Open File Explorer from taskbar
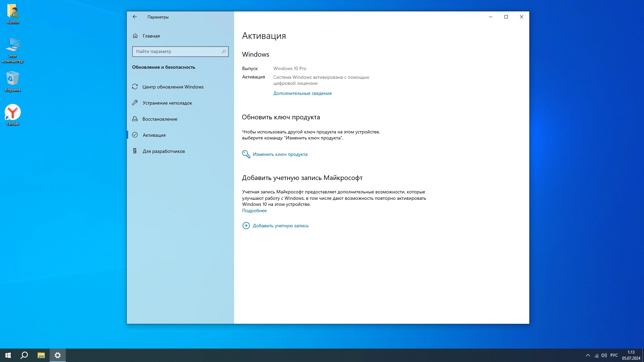The width and height of the screenshot is (644, 362). 41,355
